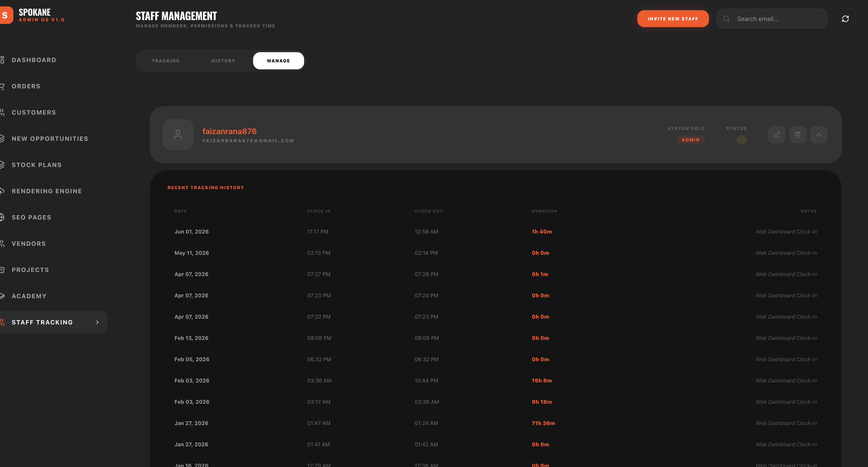
Task: Click Staff Tracking chevron arrow
Action: pos(97,322)
